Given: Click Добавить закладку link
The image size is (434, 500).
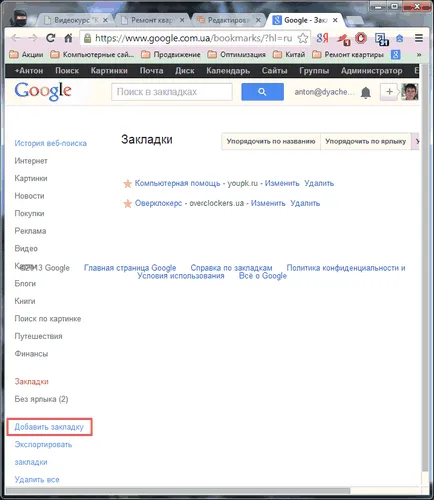Looking at the screenshot, I should tap(49, 427).
